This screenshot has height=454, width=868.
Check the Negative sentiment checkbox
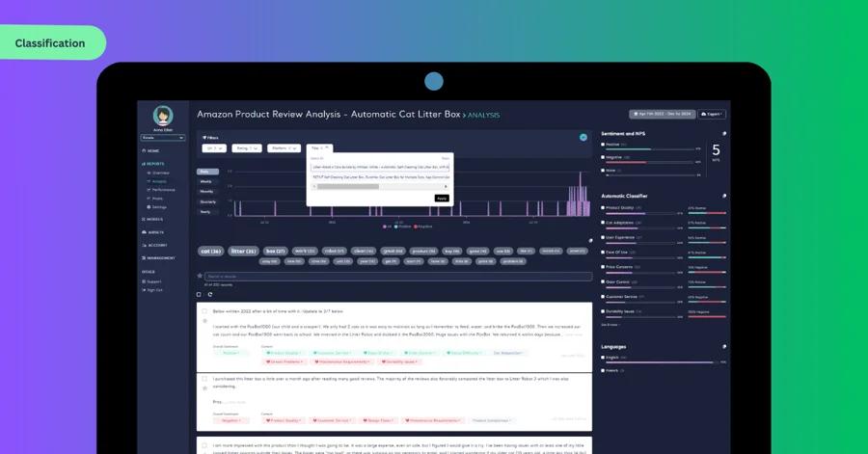(603, 157)
